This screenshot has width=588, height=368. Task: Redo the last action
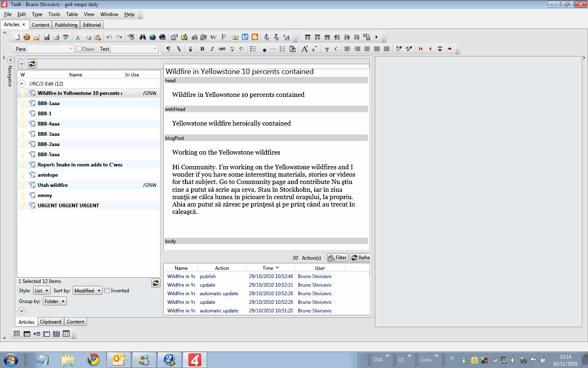(119, 37)
